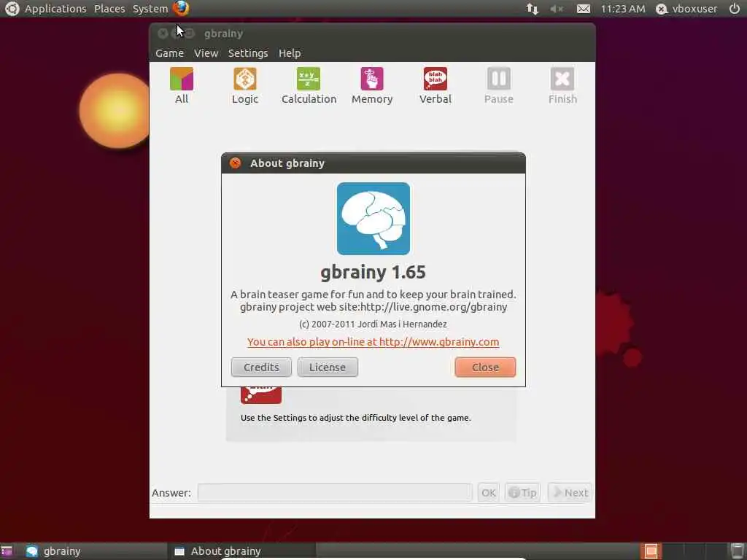The image size is (747, 560).
Task: Open the vboxuser user menu
Action: 686,9
